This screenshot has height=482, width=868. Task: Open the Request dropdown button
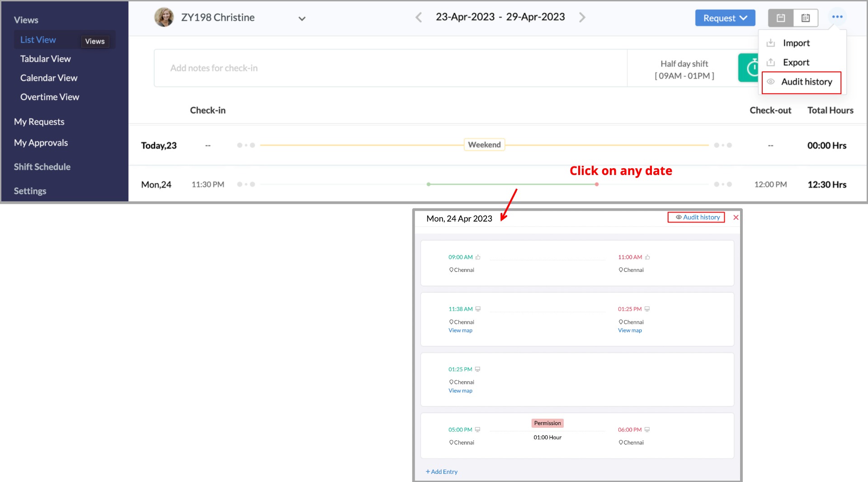click(x=725, y=18)
